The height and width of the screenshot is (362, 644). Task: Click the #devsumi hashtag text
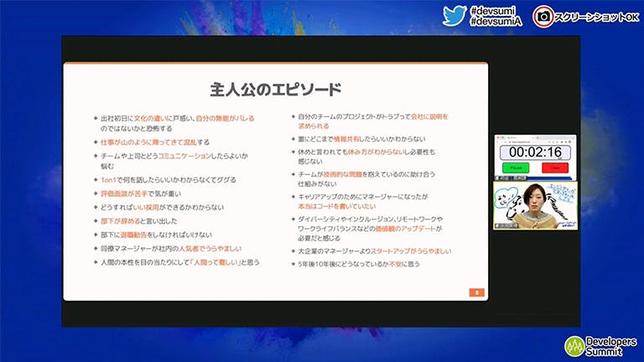493,11
